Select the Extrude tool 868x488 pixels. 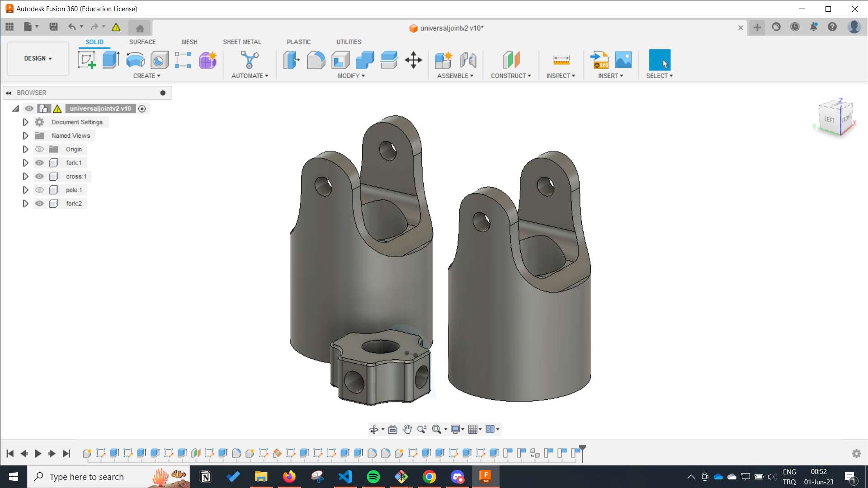tap(111, 60)
